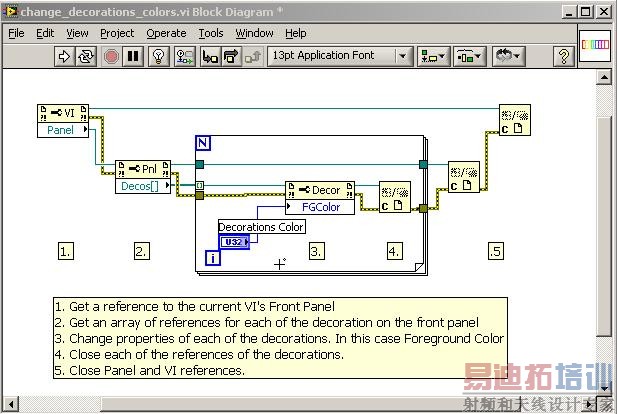Click the red Abort Execution button

coord(111,57)
